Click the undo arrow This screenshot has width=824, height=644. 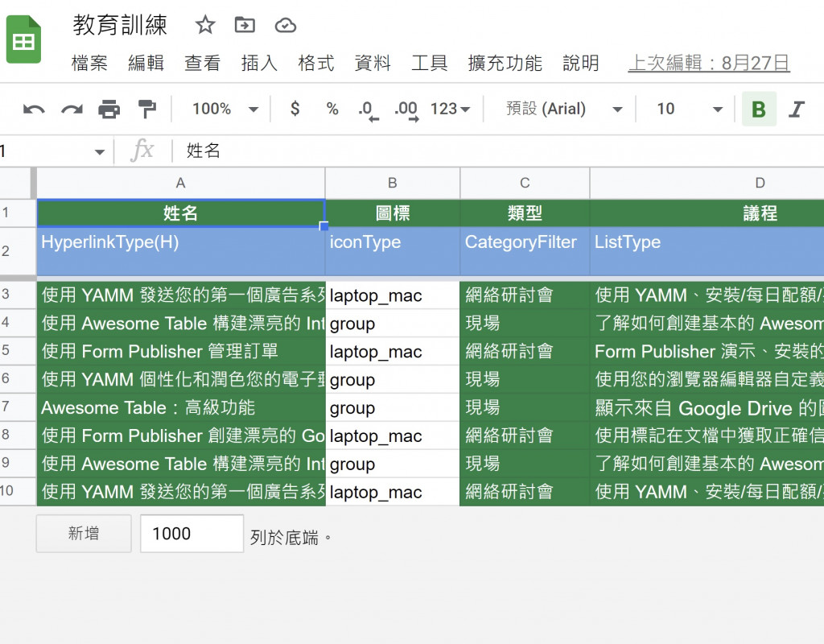click(34, 109)
